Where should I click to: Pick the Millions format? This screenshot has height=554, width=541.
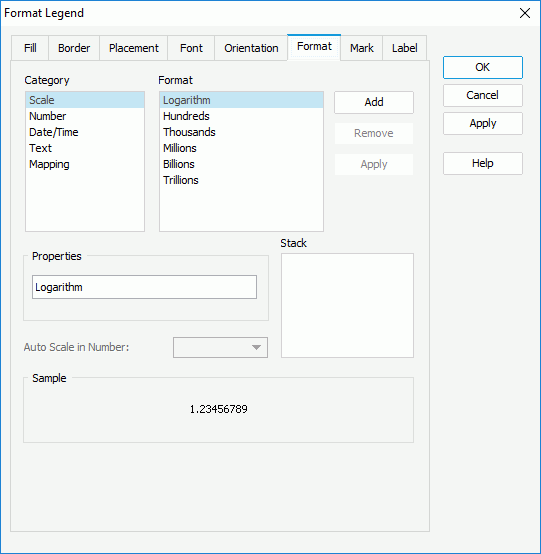coord(241,148)
